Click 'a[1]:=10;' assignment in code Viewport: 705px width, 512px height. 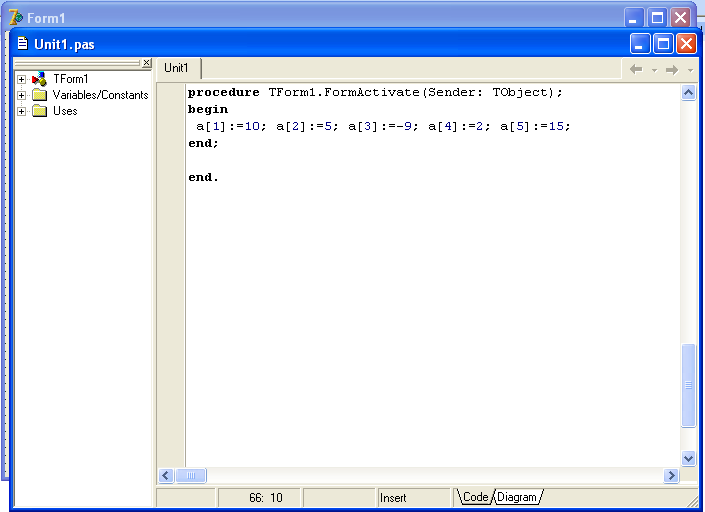tap(231, 126)
